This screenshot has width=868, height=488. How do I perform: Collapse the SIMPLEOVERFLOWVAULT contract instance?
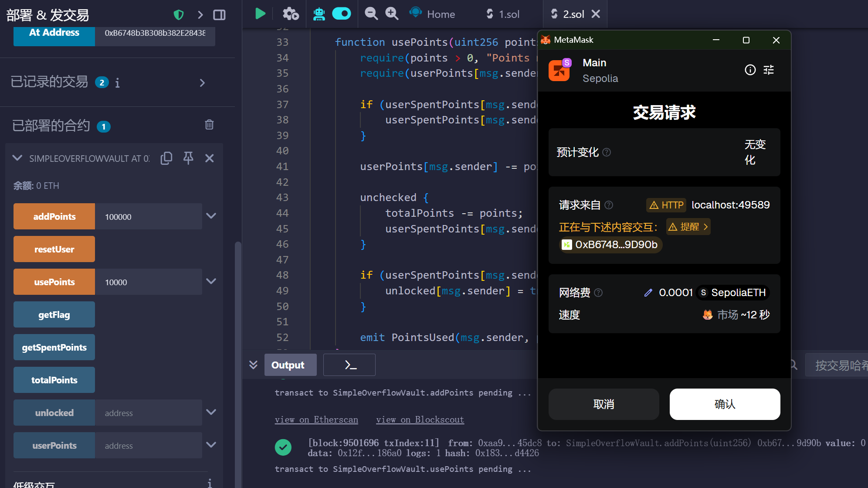[17, 158]
